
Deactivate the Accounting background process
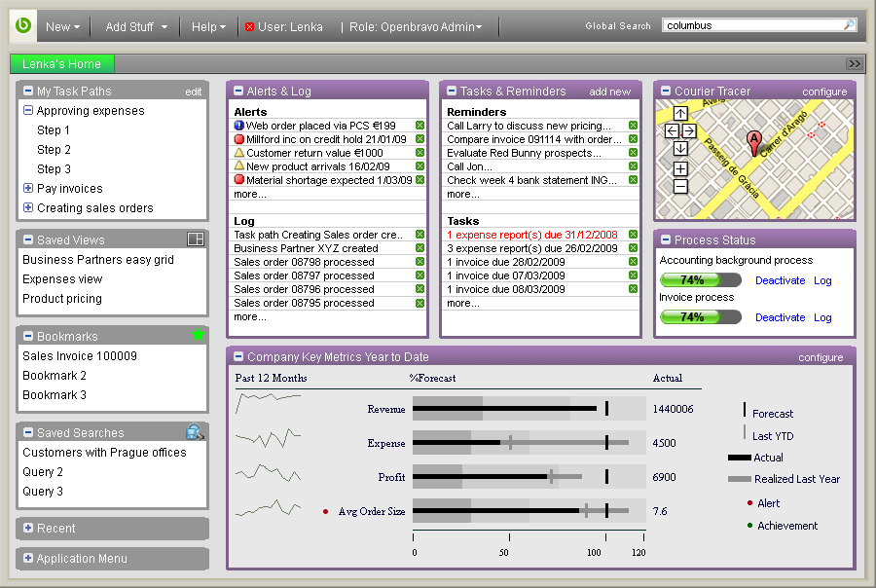(780, 280)
